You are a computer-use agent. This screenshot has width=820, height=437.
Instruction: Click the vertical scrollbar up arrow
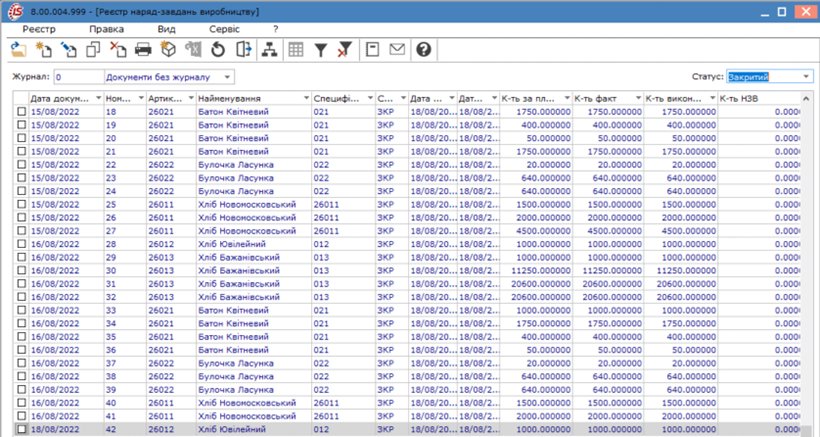806,98
